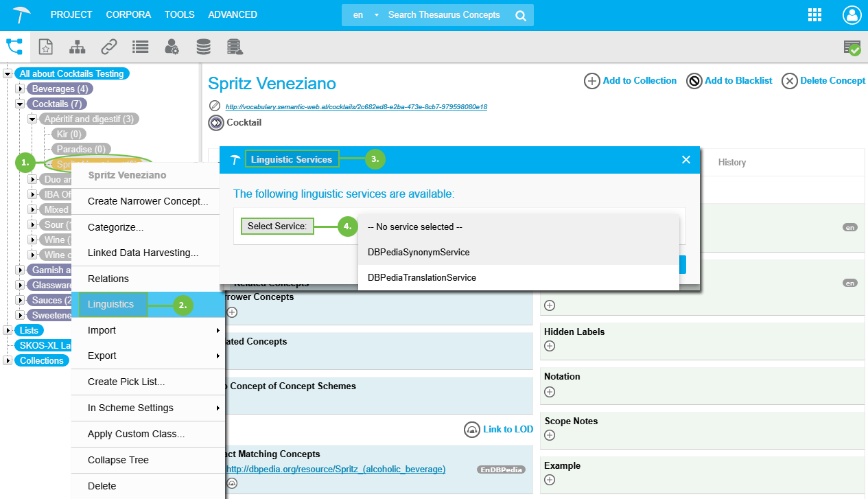Viewport: 868px width, 499px height.
Task: Open the Import submenu arrow
Action: 218,330
